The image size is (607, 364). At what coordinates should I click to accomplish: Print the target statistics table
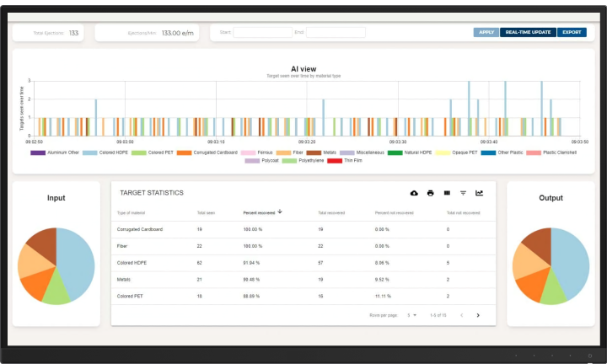(430, 193)
